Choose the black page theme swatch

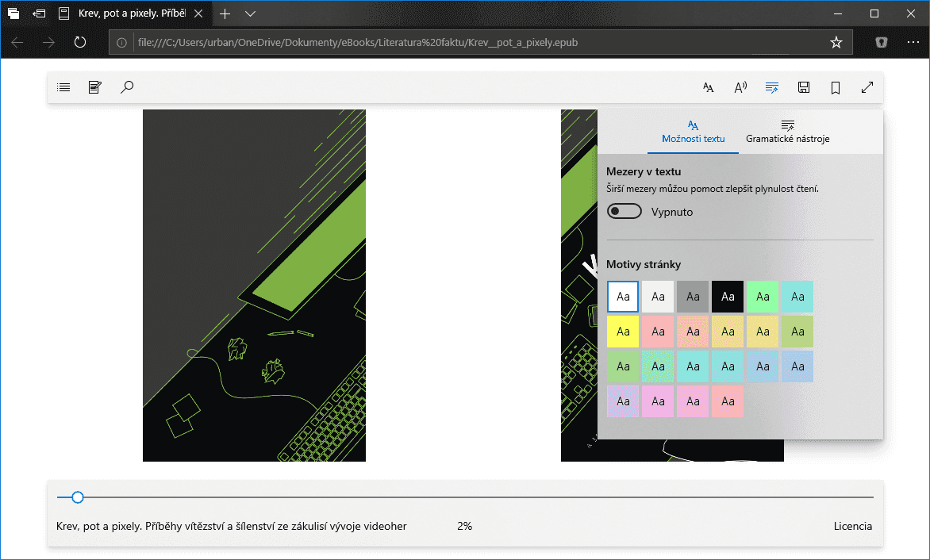tap(728, 297)
